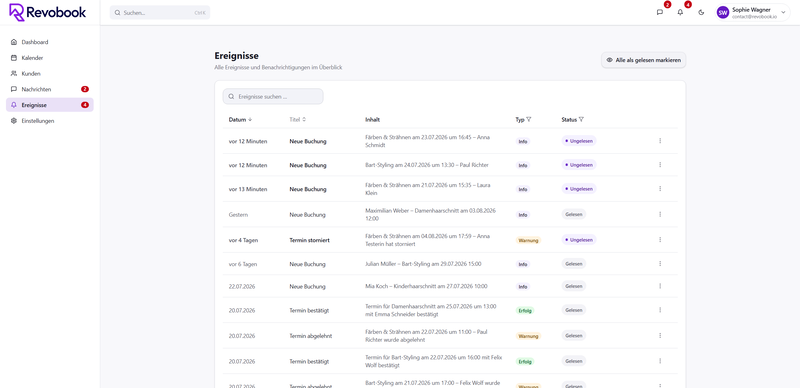Click the SW user avatar

pyautogui.click(x=722, y=12)
